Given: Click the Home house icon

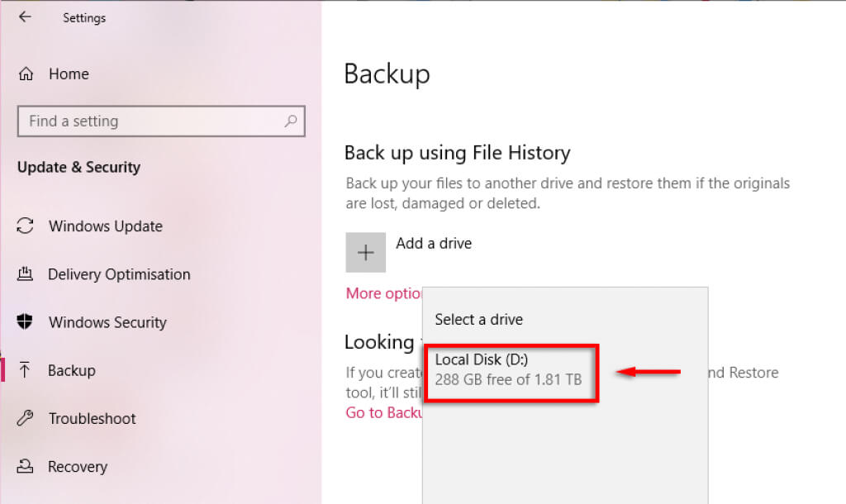Looking at the screenshot, I should 26,74.
